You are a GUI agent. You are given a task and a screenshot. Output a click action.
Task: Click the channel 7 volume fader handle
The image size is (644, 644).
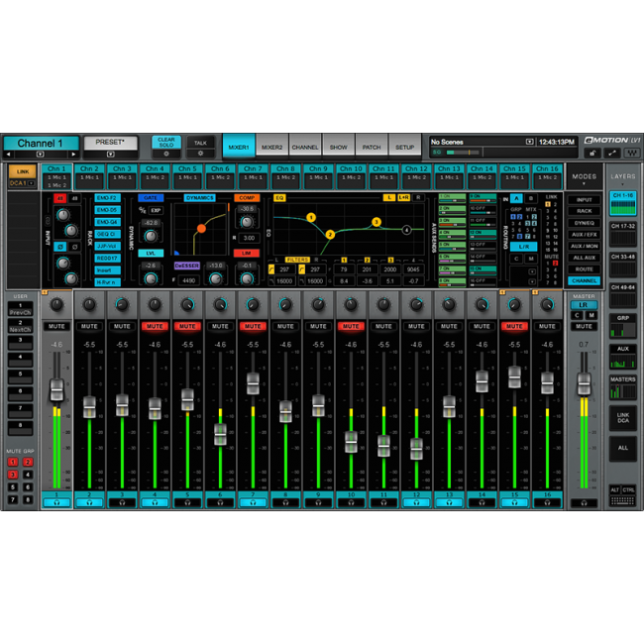tap(253, 382)
